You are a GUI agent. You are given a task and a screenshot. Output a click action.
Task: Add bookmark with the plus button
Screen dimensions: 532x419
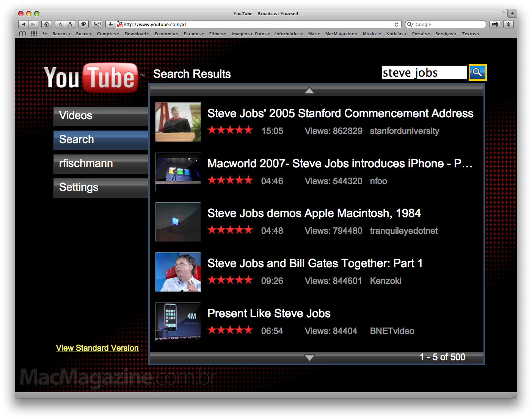pos(111,24)
